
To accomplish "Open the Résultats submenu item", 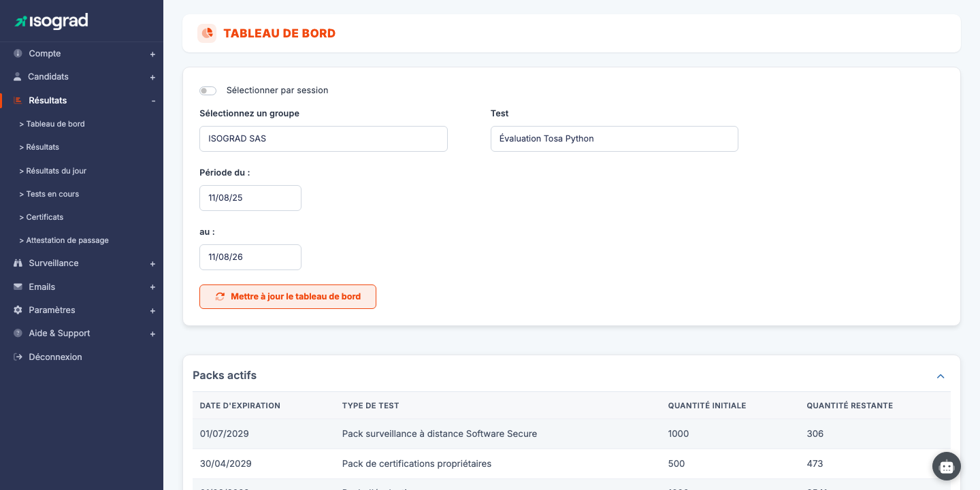I will point(39,147).
